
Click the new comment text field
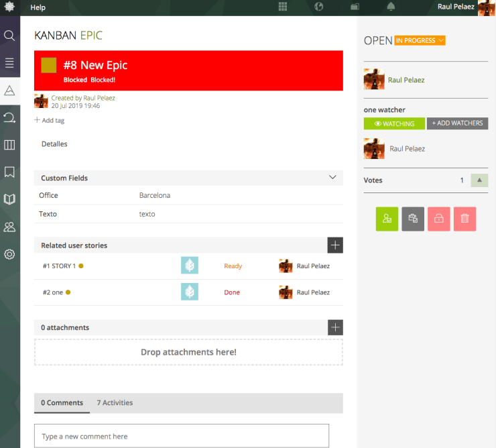pos(182,436)
